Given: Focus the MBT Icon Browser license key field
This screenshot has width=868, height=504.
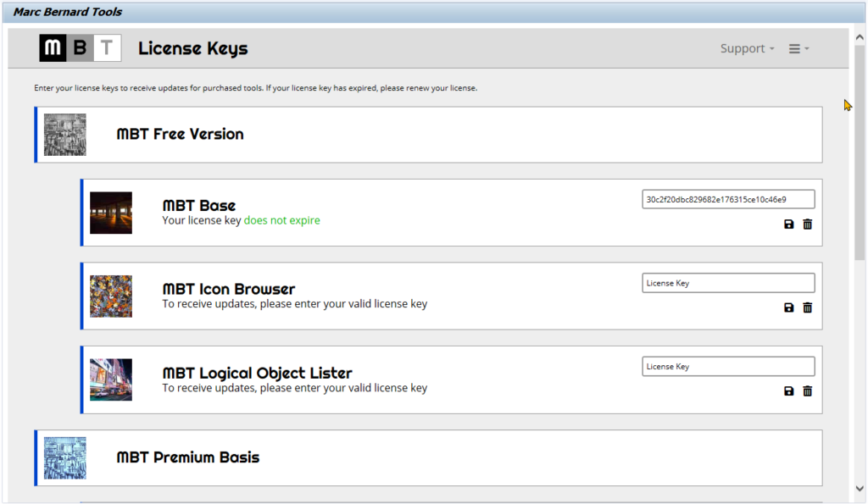Looking at the screenshot, I should click(728, 283).
